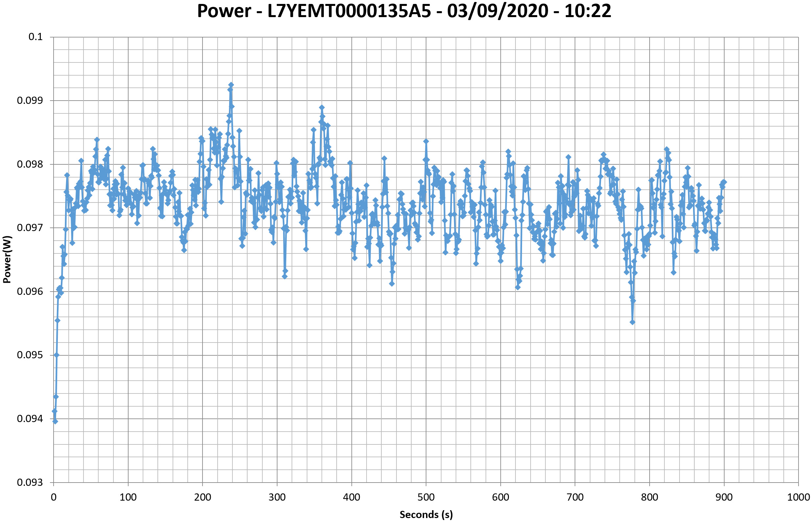Click the peak data marker near 360 seconds
The width and height of the screenshot is (812, 522).
[x=322, y=107]
